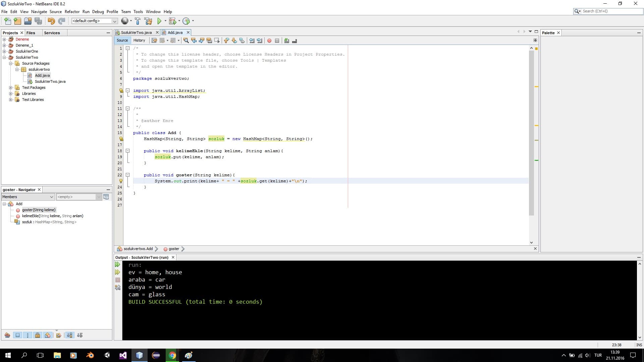Click the Comment icon in editor toolbar
The width and height of the screenshot is (644, 362).
[x=286, y=41]
